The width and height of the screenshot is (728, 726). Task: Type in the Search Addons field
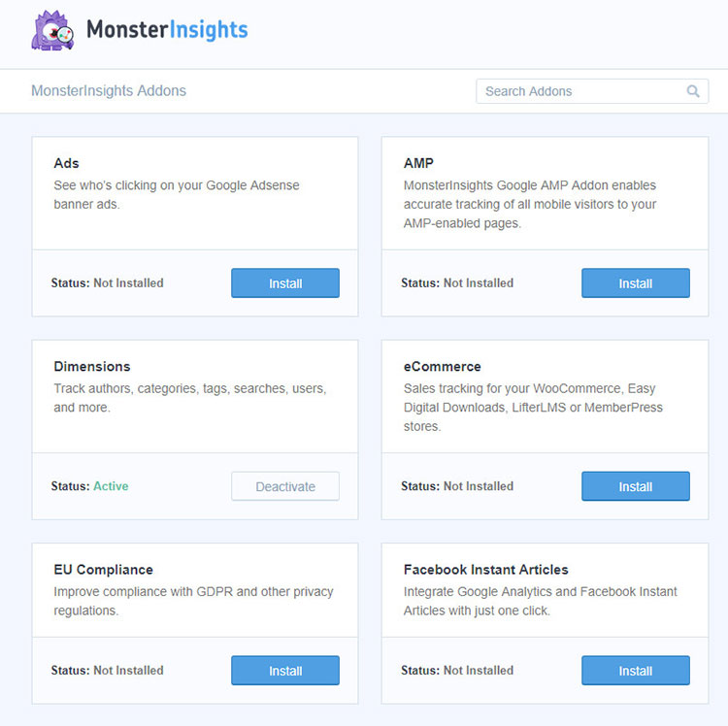580,91
